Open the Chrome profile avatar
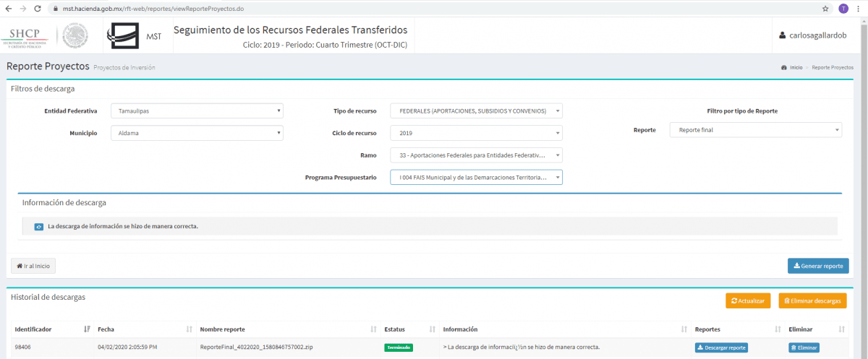 843,9
